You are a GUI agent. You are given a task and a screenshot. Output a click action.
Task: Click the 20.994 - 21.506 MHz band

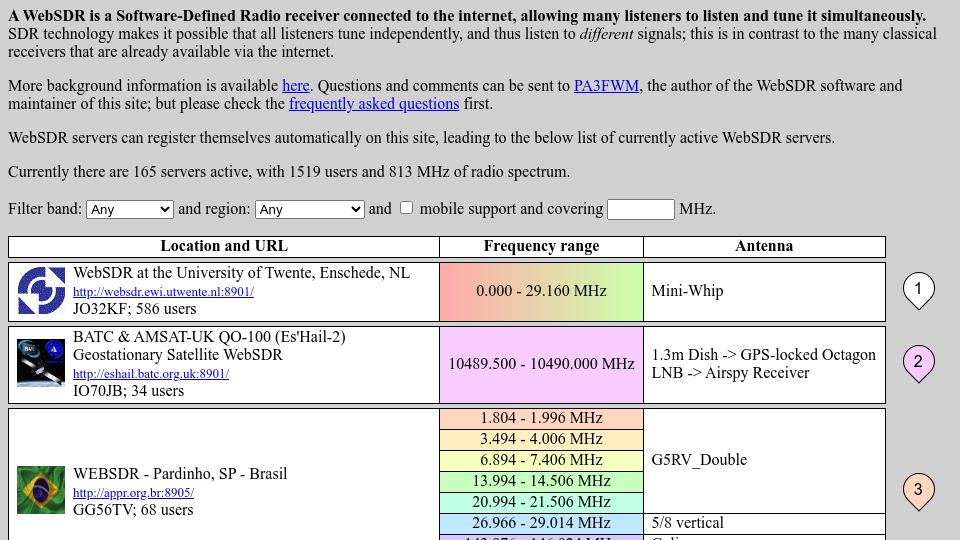coord(541,502)
